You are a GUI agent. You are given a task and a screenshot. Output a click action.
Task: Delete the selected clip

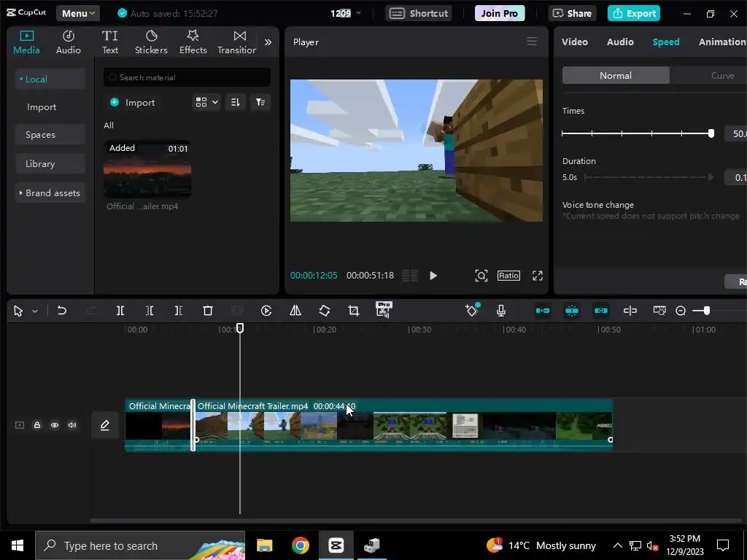pos(208,311)
